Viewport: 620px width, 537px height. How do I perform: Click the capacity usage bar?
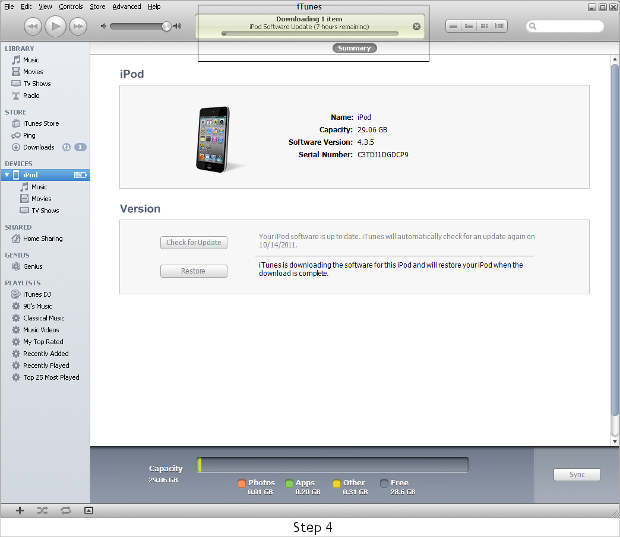[333, 465]
